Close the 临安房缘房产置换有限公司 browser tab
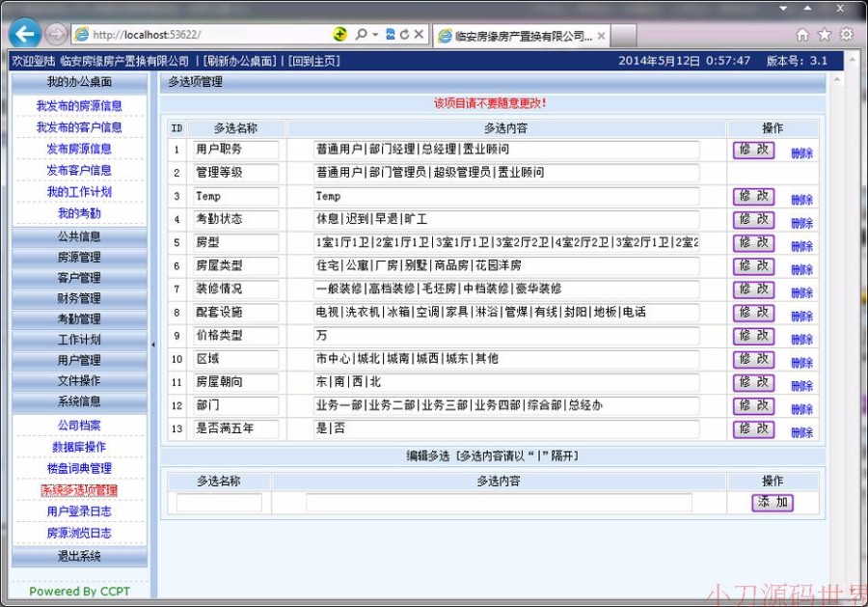Screen dimensions: 868x607 (x=601, y=36)
